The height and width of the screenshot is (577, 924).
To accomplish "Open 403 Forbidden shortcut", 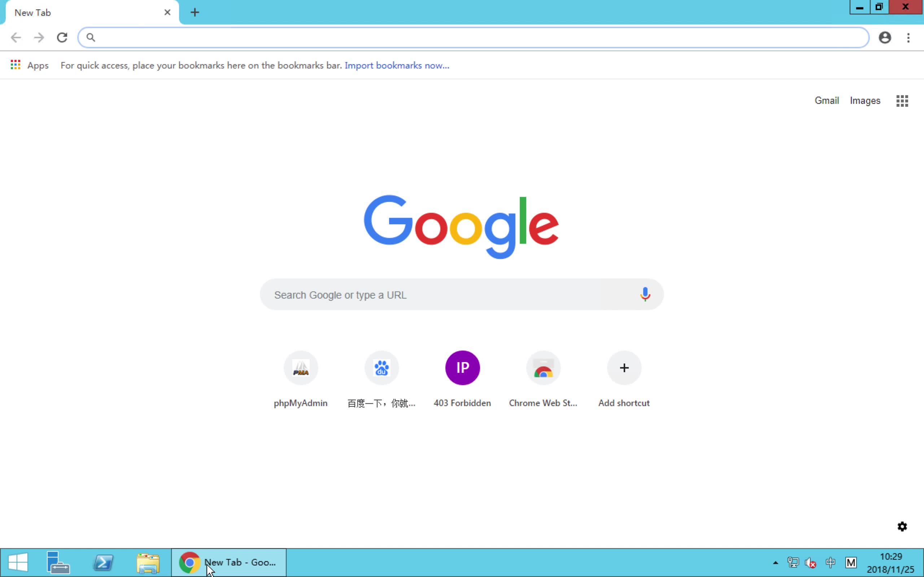I will tap(462, 367).
